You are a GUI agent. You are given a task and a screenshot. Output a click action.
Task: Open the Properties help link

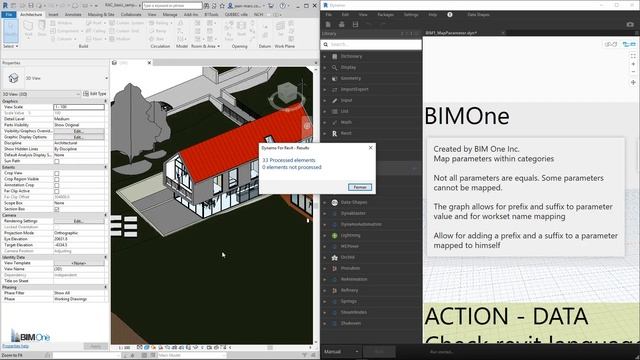[16, 346]
